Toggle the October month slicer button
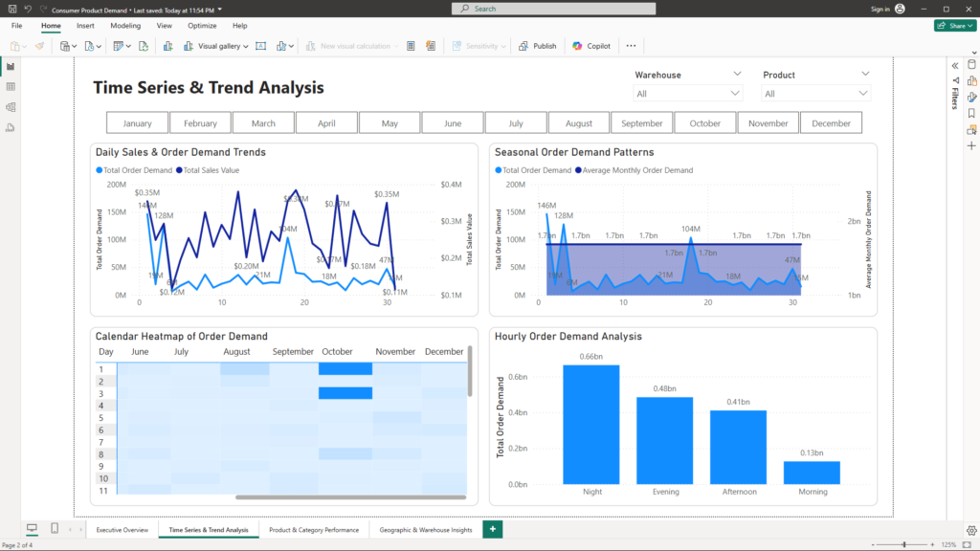 coord(704,123)
